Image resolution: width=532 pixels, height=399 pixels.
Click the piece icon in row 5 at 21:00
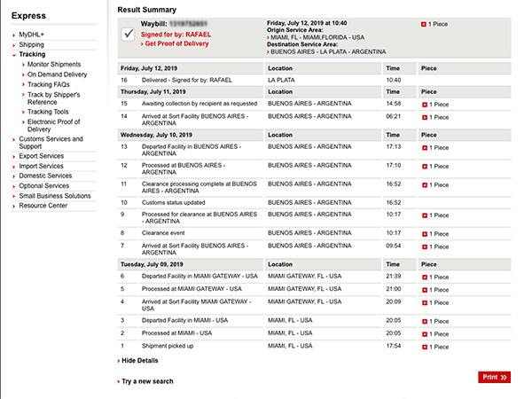tap(425, 290)
